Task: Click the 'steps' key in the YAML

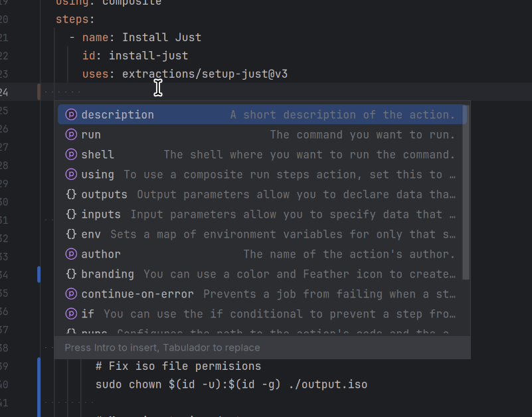Action: [x=72, y=19]
